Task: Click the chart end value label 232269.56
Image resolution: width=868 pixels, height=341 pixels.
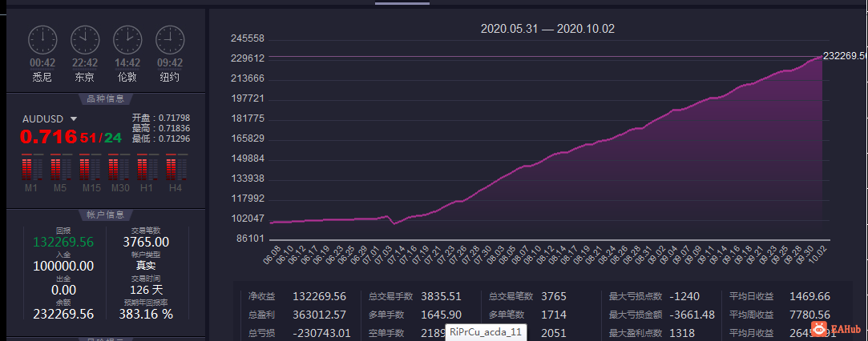Action: [x=845, y=56]
